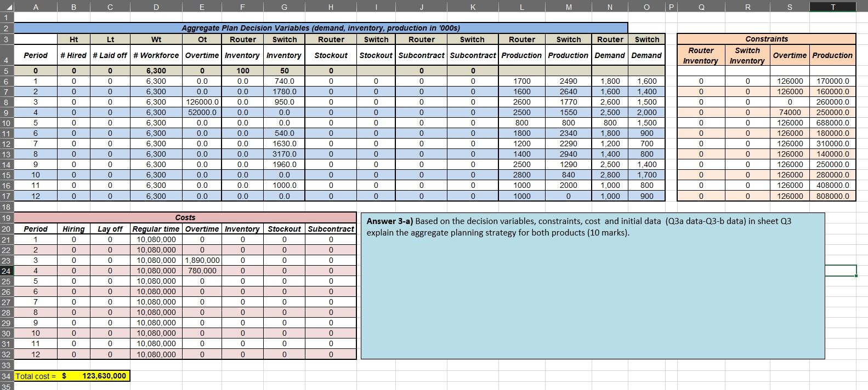The height and width of the screenshot is (390, 868).
Task: Select row header 5
Action: [7, 71]
